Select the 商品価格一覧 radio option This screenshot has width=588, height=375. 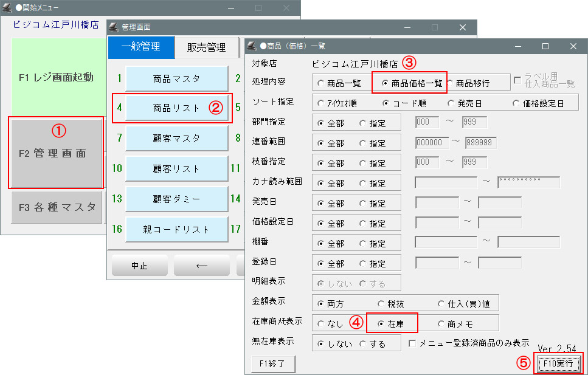[x=385, y=83]
